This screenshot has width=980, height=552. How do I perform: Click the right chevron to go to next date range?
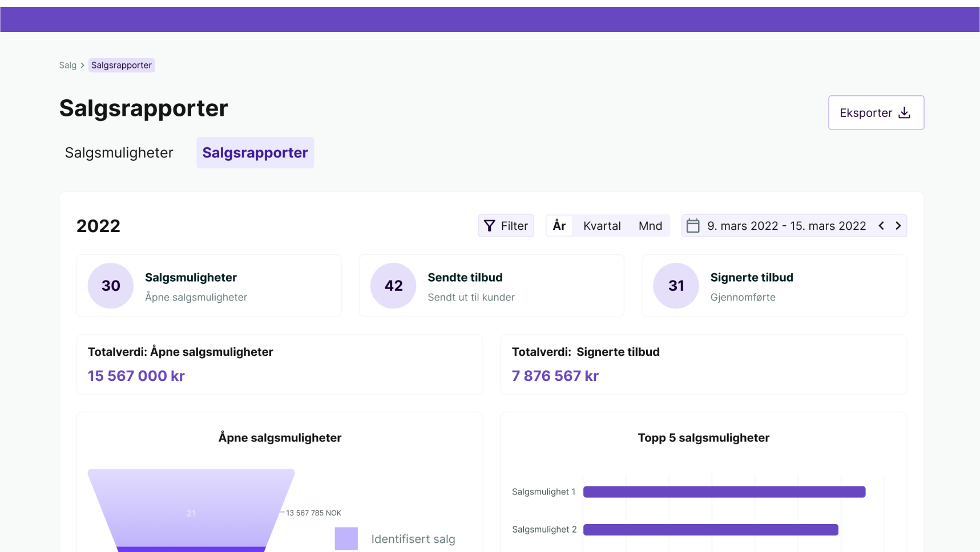coord(898,225)
